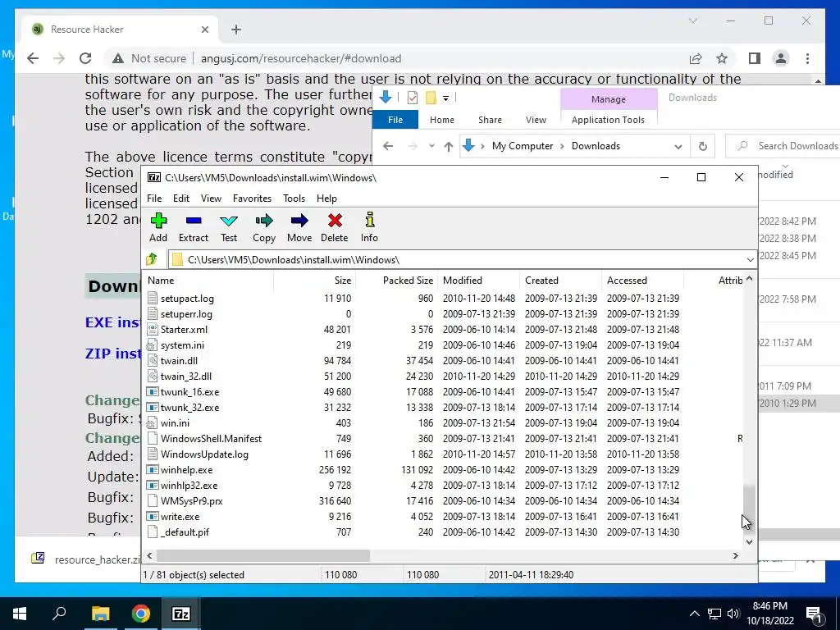Share this page from the address bar
840x630 pixels.
coord(696,58)
